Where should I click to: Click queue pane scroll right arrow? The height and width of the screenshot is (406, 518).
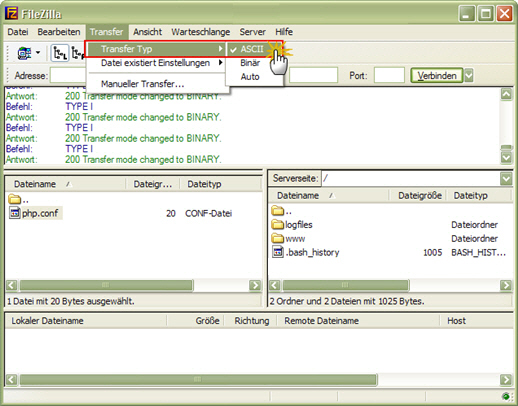tap(506, 380)
